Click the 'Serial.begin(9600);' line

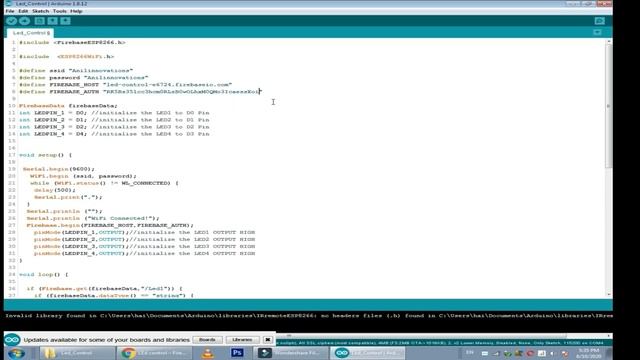[58, 169]
